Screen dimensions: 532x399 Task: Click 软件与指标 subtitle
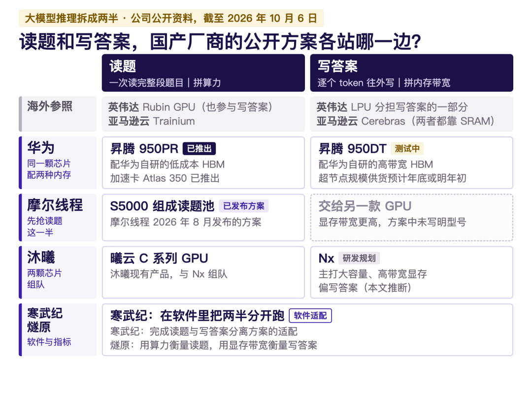(49, 342)
